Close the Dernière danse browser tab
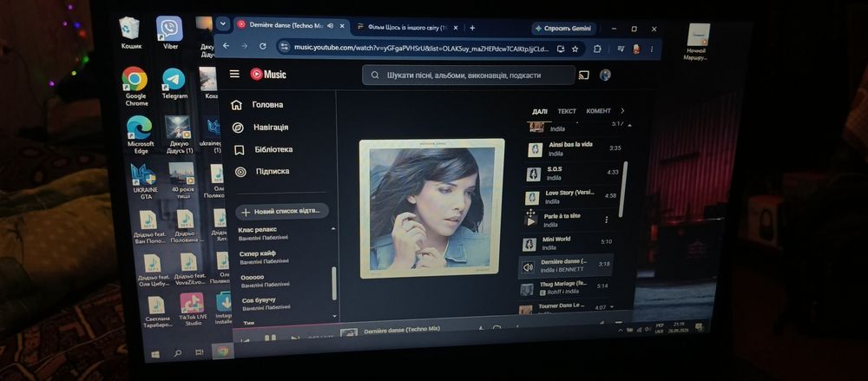Image resolution: width=868 pixels, height=381 pixels. tap(343, 25)
